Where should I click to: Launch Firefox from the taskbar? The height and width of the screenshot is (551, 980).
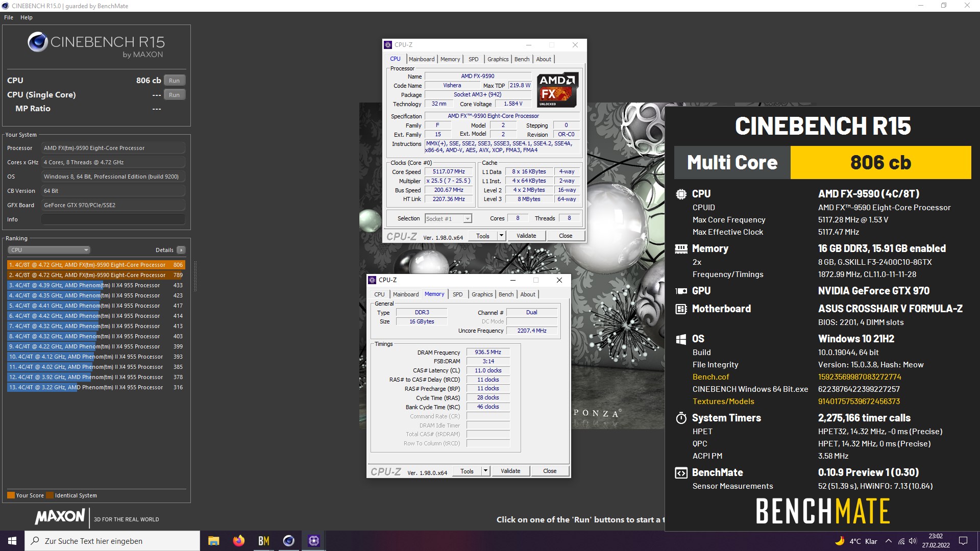(x=238, y=541)
